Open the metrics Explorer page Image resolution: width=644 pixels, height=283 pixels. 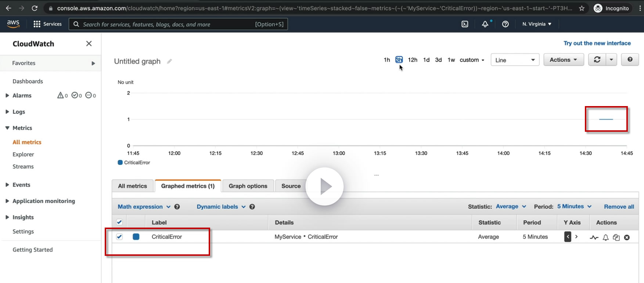point(23,155)
